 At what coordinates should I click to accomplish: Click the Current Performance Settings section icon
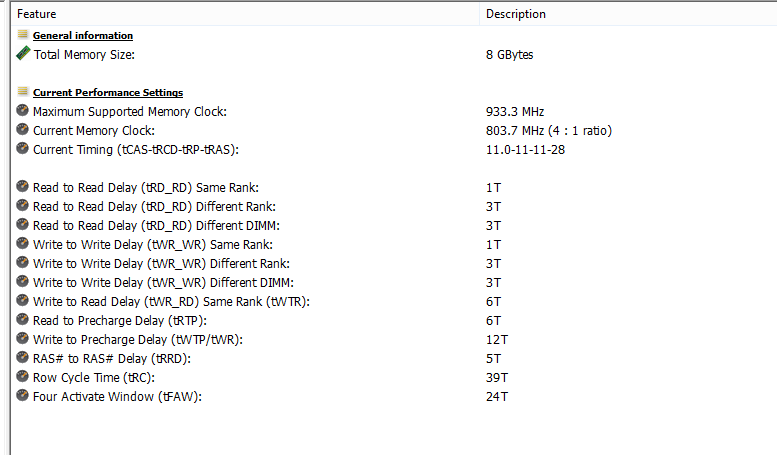coord(23,91)
